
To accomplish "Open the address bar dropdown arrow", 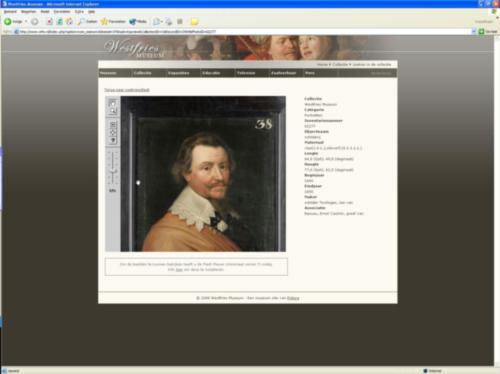I will [x=473, y=31].
